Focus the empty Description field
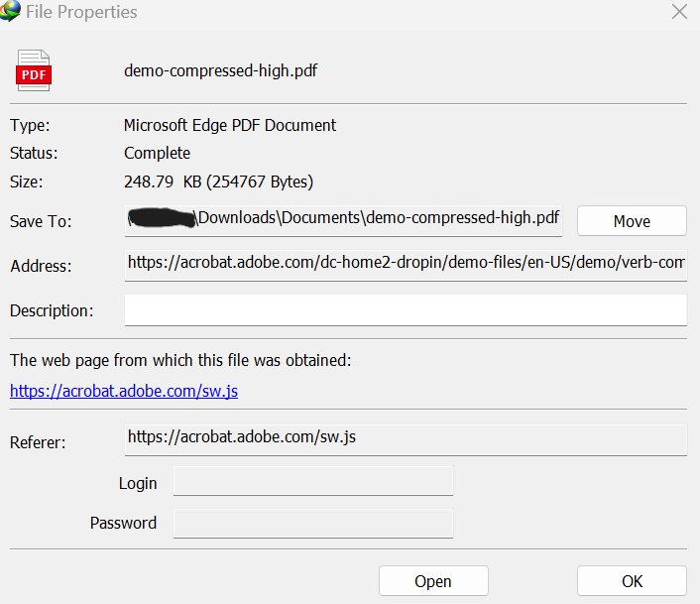Viewport: 700px width, 604px height. tap(406, 309)
